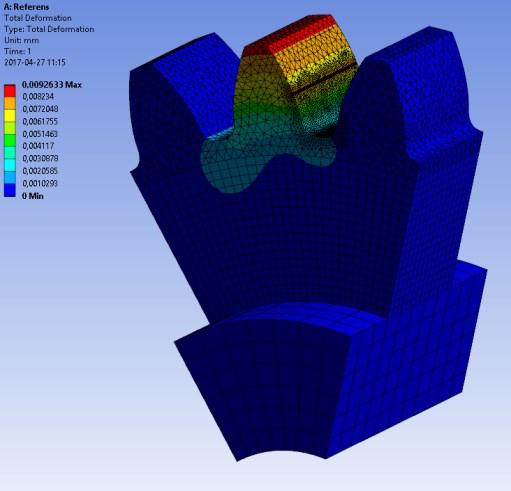511x491 pixels.
Task: Click the 0 Min legend value
Action: [33, 196]
